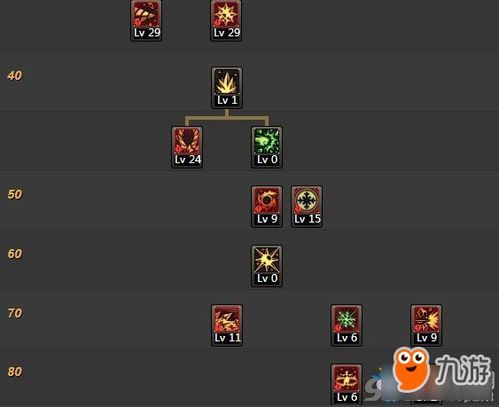The image size is (499, 407).
Task: Click the level 40 row label
Action: point(15,76)
